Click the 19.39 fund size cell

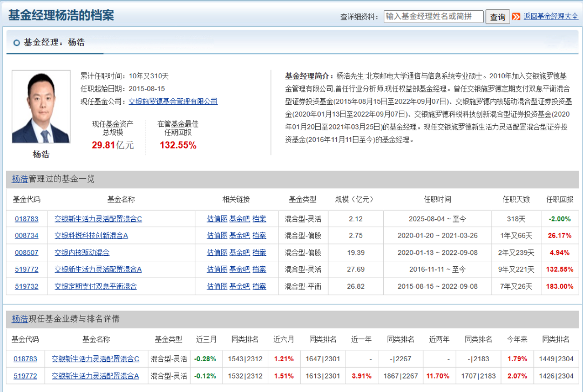[356, 253]
